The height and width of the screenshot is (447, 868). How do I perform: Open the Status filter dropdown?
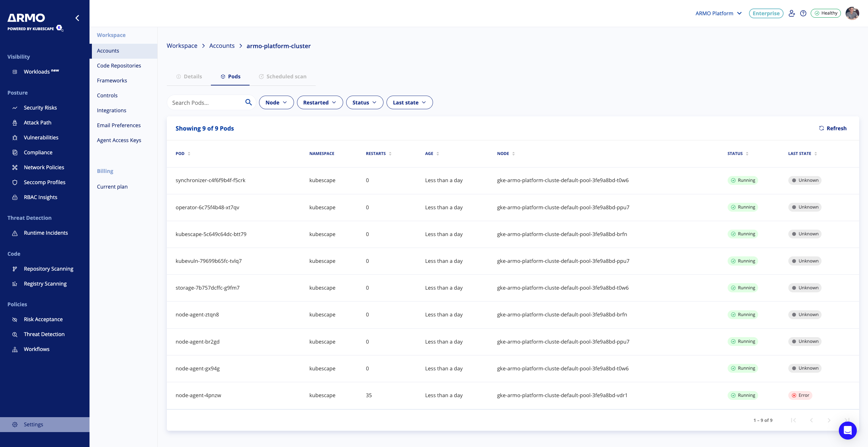pyautogui.click(x=364, y=102)
